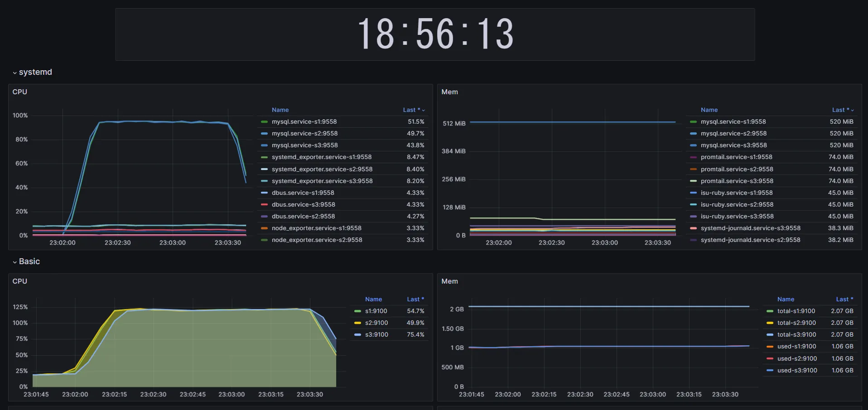This screenshot has height=410, width=868.
Task: Collapse the systemd row chevron
Action: [x=15, y=73]
